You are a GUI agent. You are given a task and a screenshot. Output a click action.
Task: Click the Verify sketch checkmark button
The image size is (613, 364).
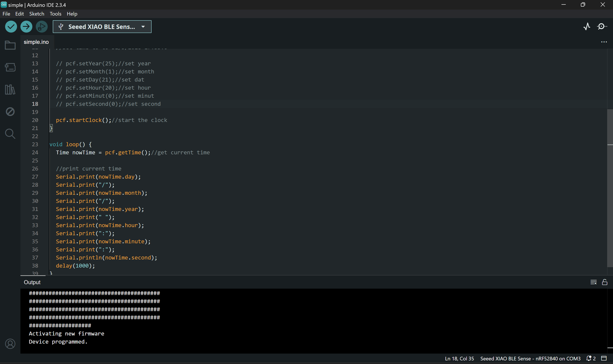coord(11,26)
